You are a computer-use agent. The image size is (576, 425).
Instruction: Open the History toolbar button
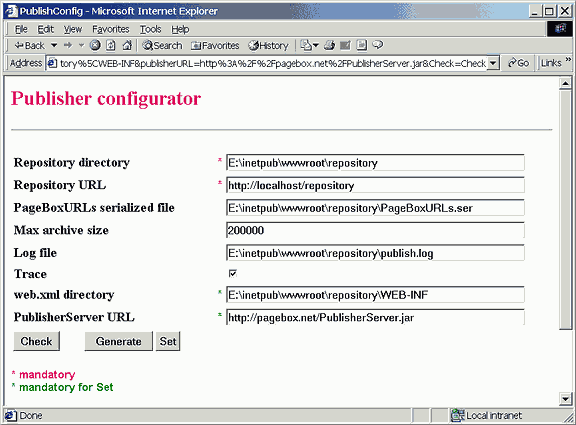[268, 46]
